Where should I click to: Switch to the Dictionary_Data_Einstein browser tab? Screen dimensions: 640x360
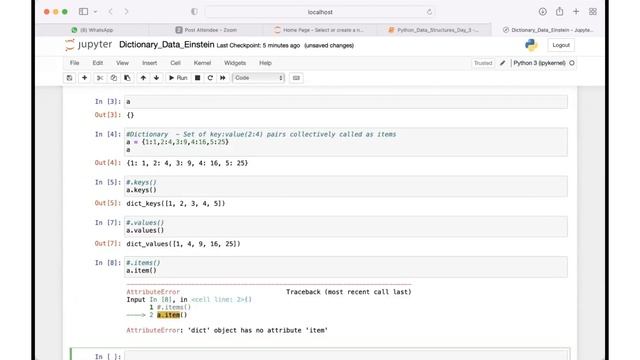[x=548, y=30]
